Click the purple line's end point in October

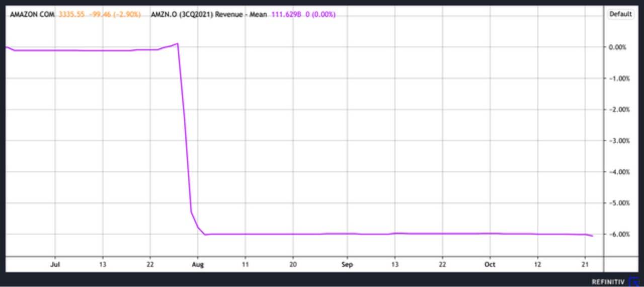coord(593,236)
